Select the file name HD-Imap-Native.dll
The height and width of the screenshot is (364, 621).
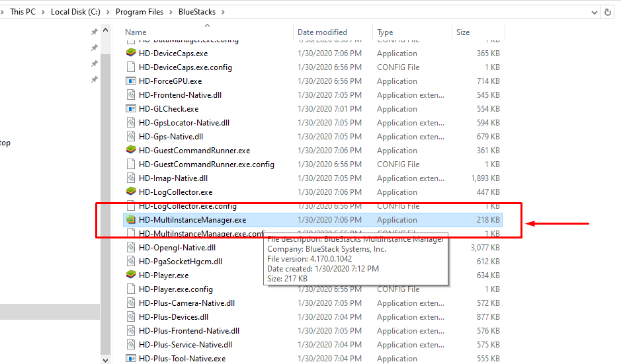[173, 178]
